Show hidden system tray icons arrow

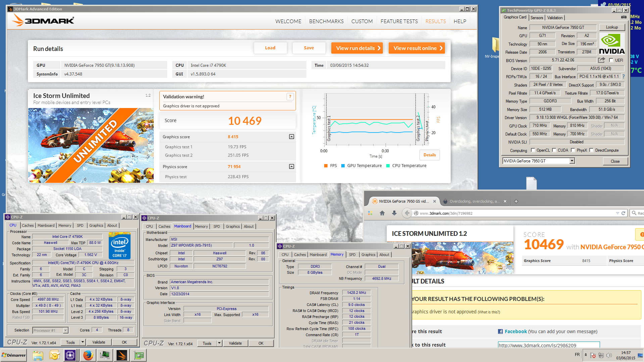[x=586, y=355]
